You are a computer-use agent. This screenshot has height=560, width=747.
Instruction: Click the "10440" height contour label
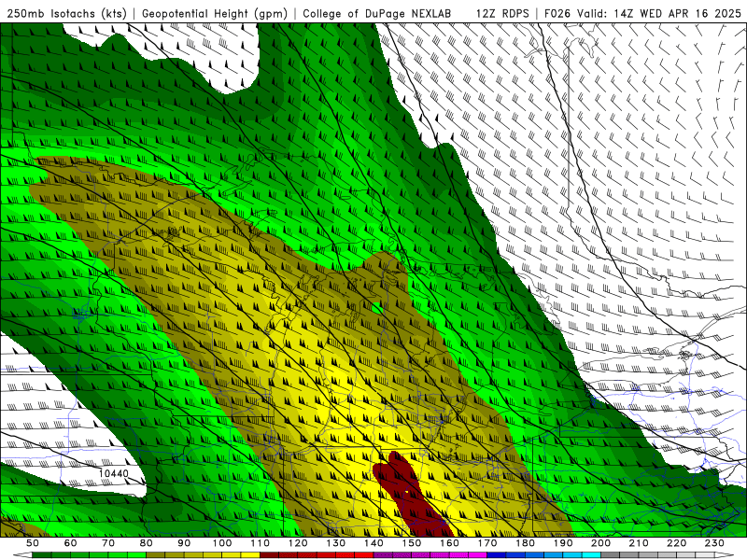(x=114, y=474)
